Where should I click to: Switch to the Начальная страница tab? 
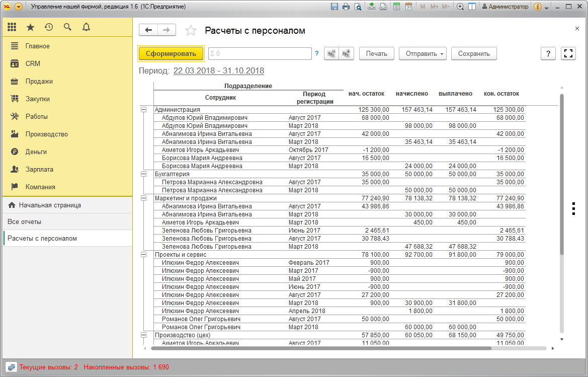tap(67, 205)
